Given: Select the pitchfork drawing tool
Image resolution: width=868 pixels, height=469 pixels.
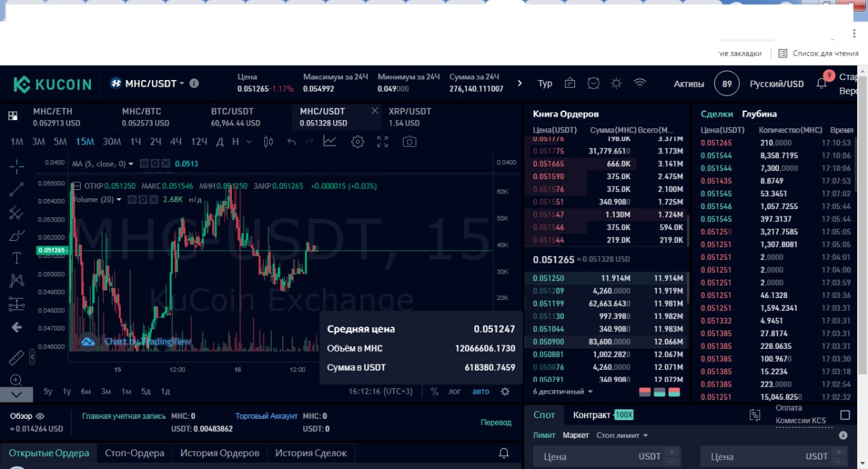Looking at the screenshot, I should coord(16,212).
